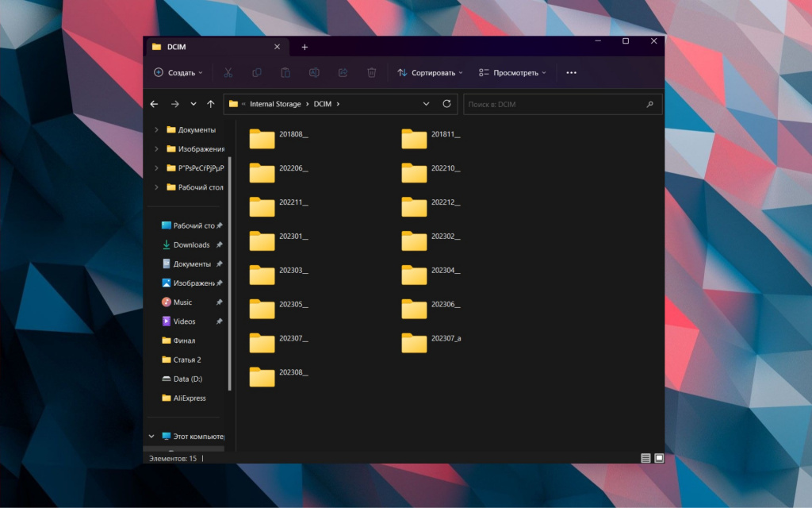812x508 pixels.
Task: Click the Cut scissors icon in the toolbar
Action: [228, 72]
